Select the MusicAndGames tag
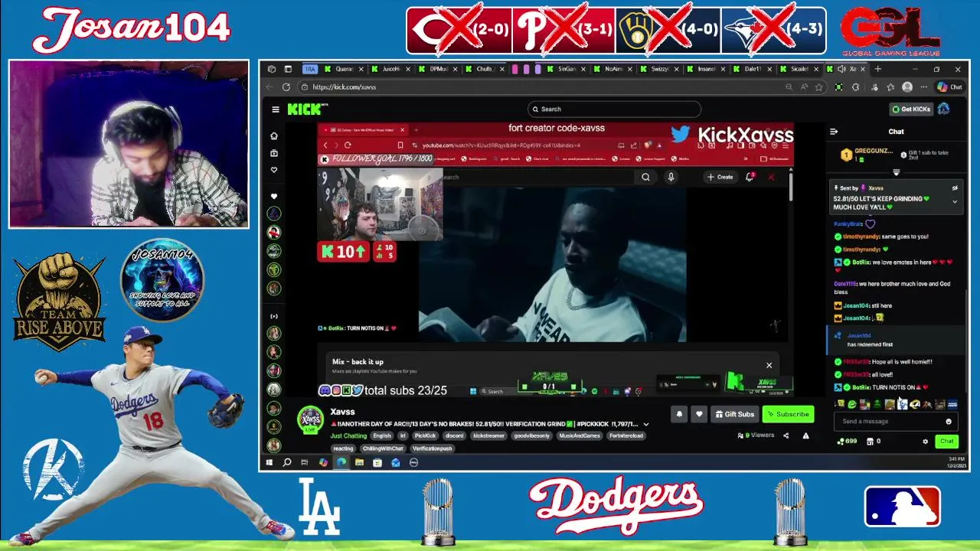980x551 pixels. [579, 436]
